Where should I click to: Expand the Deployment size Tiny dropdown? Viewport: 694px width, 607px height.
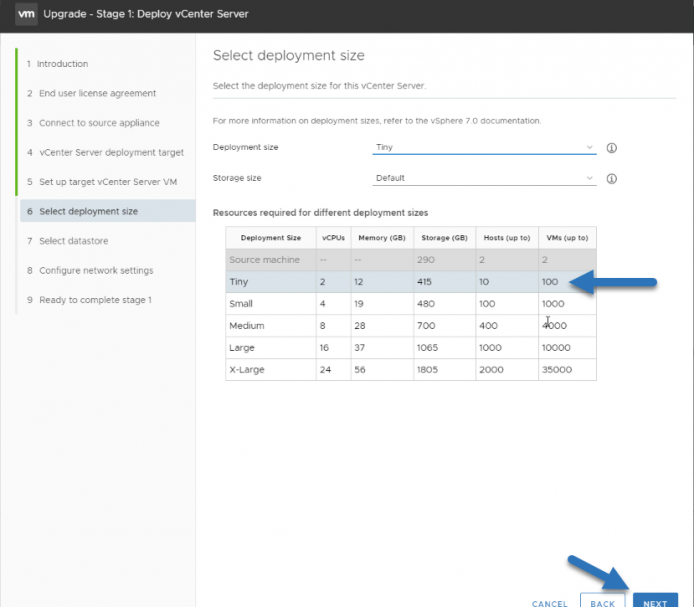484,147
